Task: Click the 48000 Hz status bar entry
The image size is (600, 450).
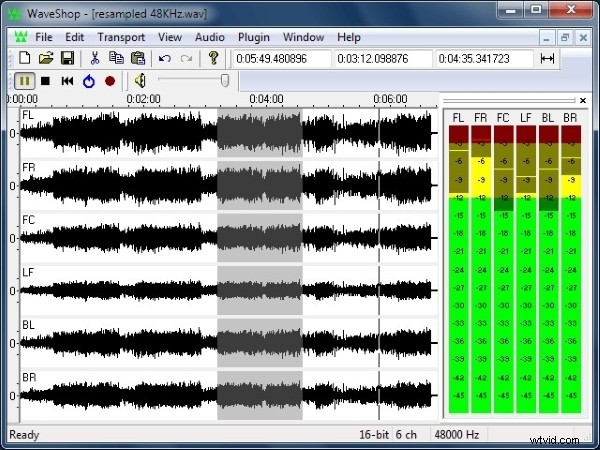Action: pos(457,435)
